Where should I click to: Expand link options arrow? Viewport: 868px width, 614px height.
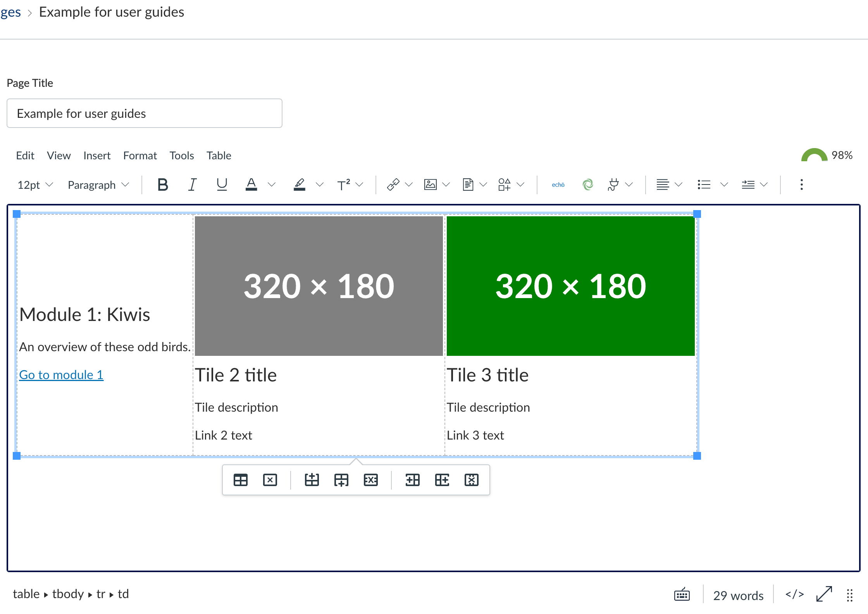tap(409, 185)
